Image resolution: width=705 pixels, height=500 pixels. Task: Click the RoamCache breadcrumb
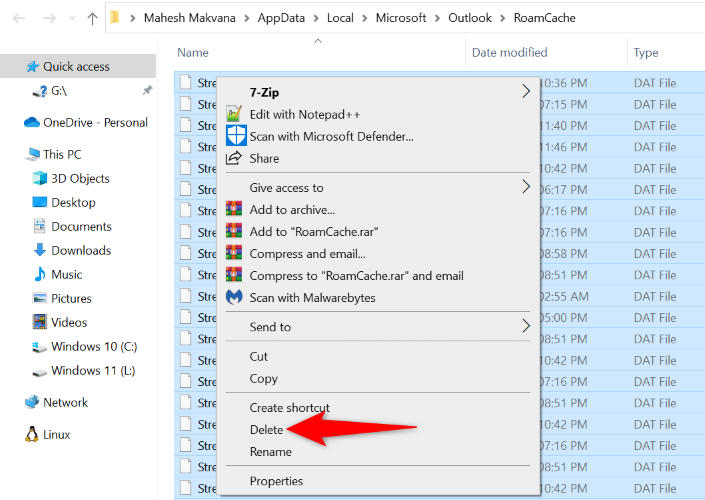point(544,18)
